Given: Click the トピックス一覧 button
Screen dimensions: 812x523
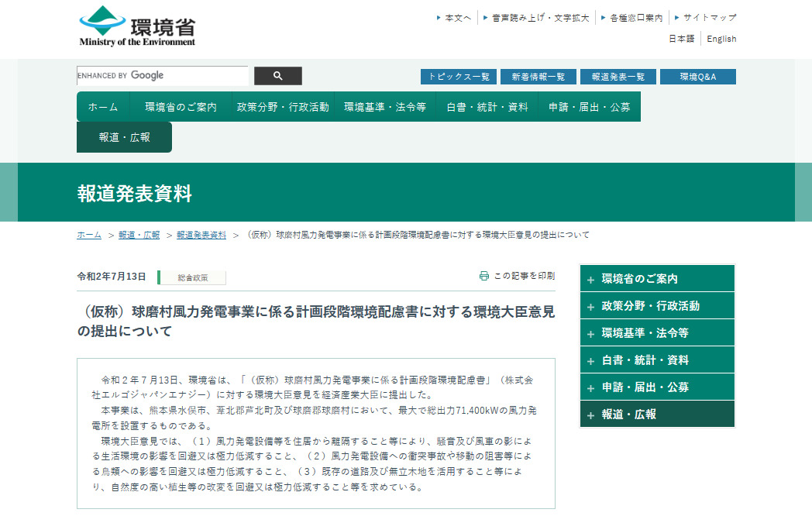Looking at the screenshot, I should [x=457, y=76].
